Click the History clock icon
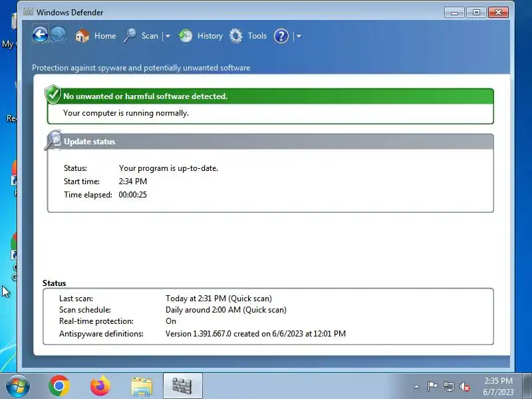Viewport: 532px width, 399px height. click(x=186, y=36)
